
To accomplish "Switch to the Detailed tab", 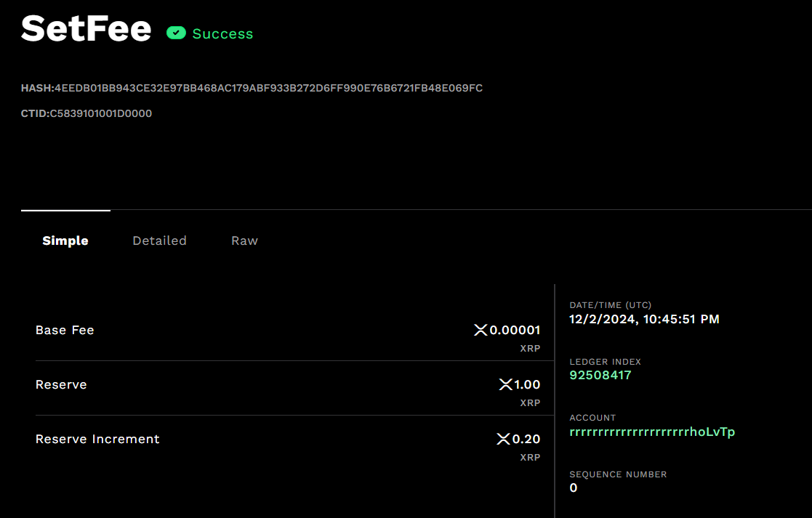I will click(159, 240).
